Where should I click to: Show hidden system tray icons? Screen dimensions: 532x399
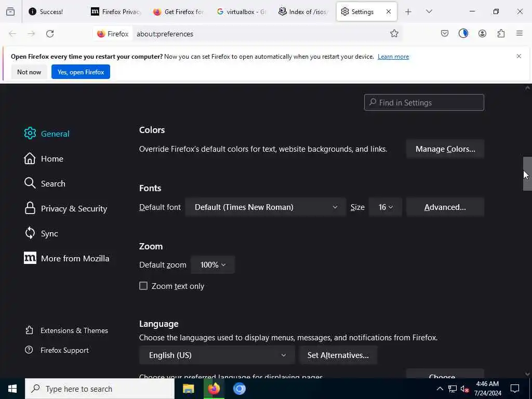coord(440,389)
